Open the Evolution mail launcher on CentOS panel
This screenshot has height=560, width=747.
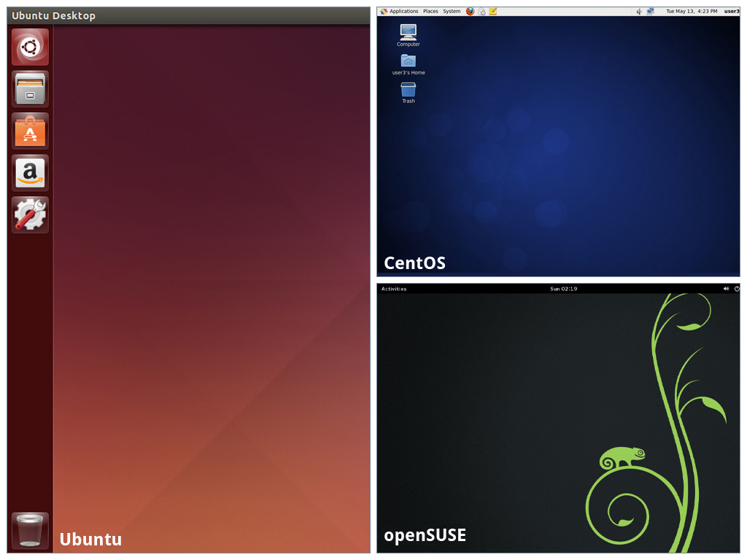(x=482, y=11)
